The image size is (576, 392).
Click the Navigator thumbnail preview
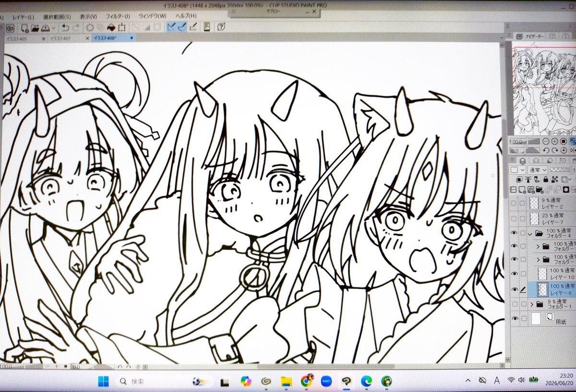[543, 87]
